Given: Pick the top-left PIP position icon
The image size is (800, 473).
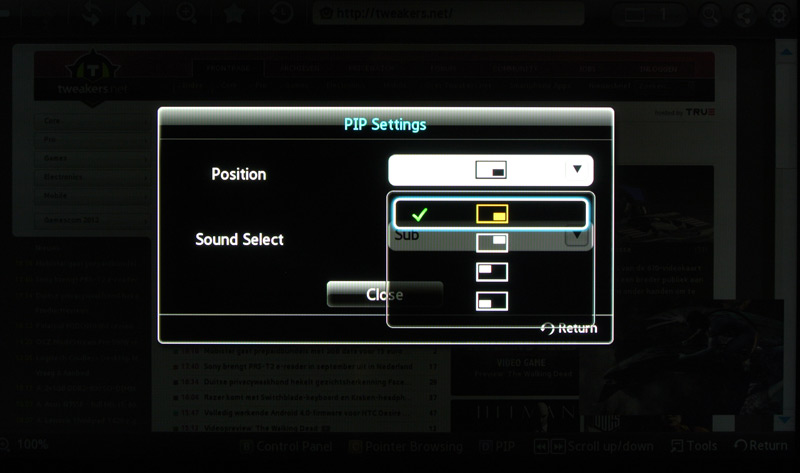Looking at the screenshot, I should click(492, 272).
